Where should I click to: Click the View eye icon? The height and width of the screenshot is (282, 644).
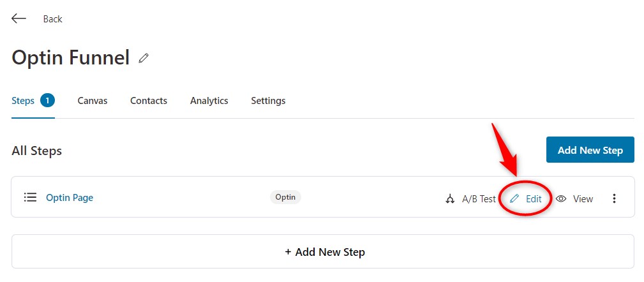tap(561, 199)
